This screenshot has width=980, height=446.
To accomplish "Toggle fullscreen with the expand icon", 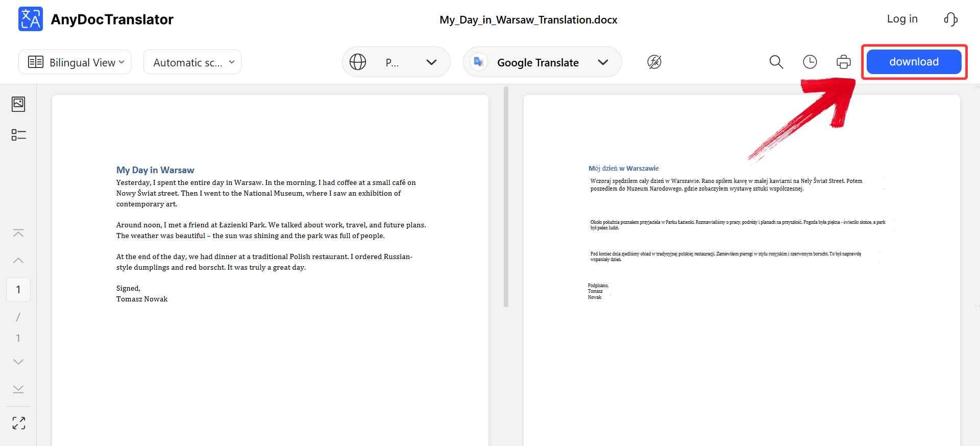I will [x=18, y=423].
